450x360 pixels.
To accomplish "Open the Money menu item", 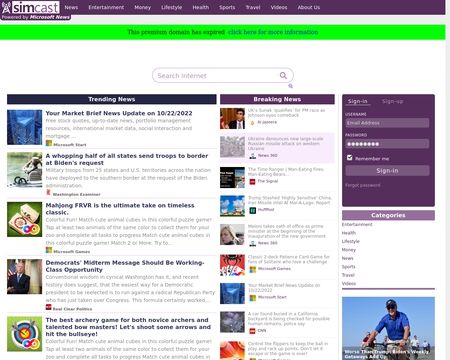I will pos(142,7).
